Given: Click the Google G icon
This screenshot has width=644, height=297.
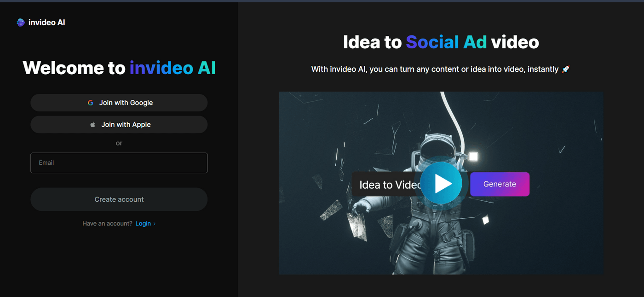Looking at the screenshot, I should pos(91,103).
